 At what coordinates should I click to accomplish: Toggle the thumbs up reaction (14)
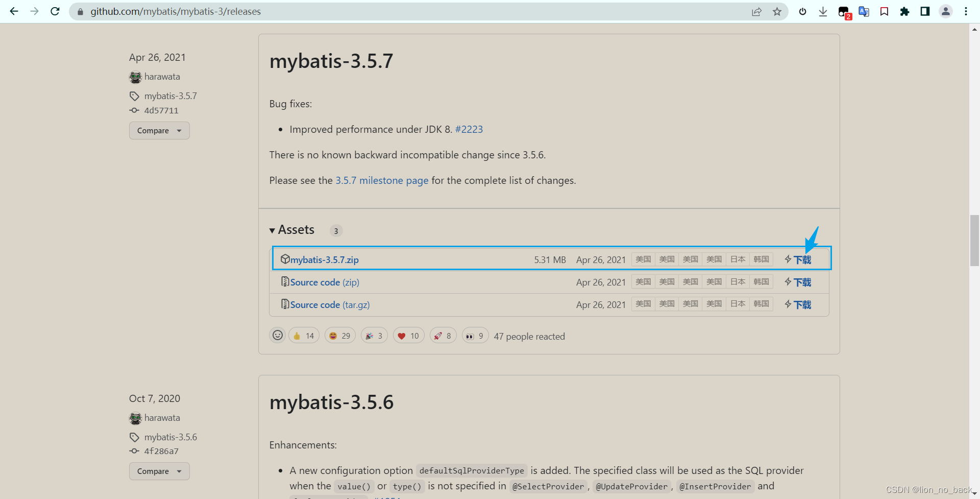pyautogui.click(x=304, y=336)
